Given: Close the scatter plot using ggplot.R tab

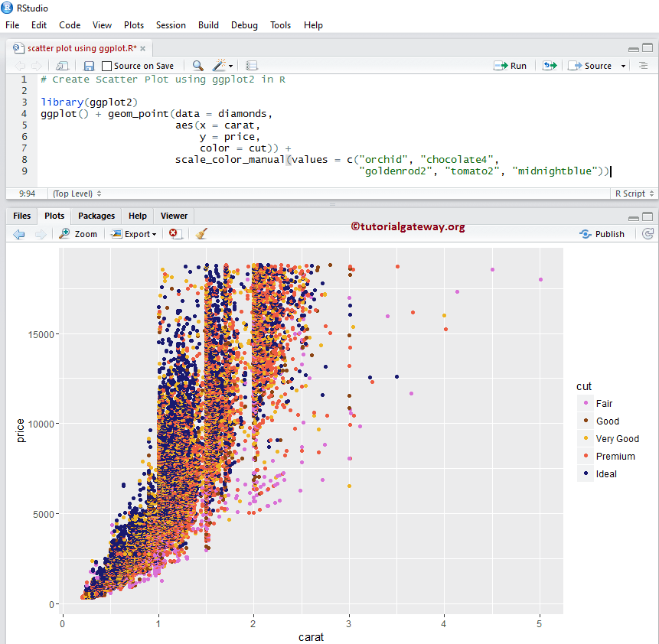Looking at the screenshot, I should pyautogui.click(x=143, y=48).
